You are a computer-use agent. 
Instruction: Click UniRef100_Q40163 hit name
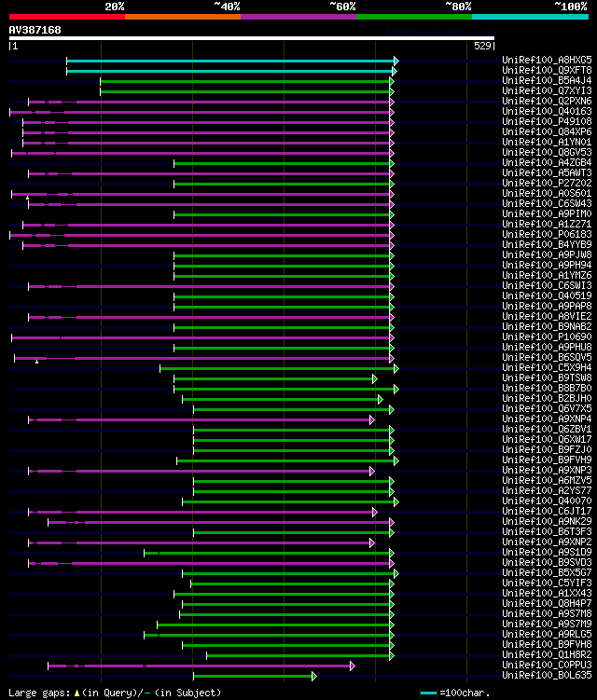tap(547, 111)
